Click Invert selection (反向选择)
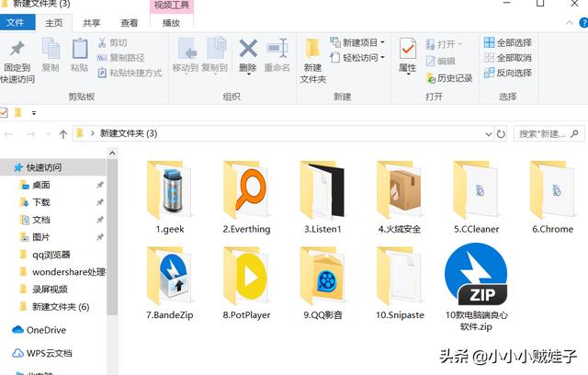This screenshot has width=588, height=375. pyautogui.click(x=508, y=73)
